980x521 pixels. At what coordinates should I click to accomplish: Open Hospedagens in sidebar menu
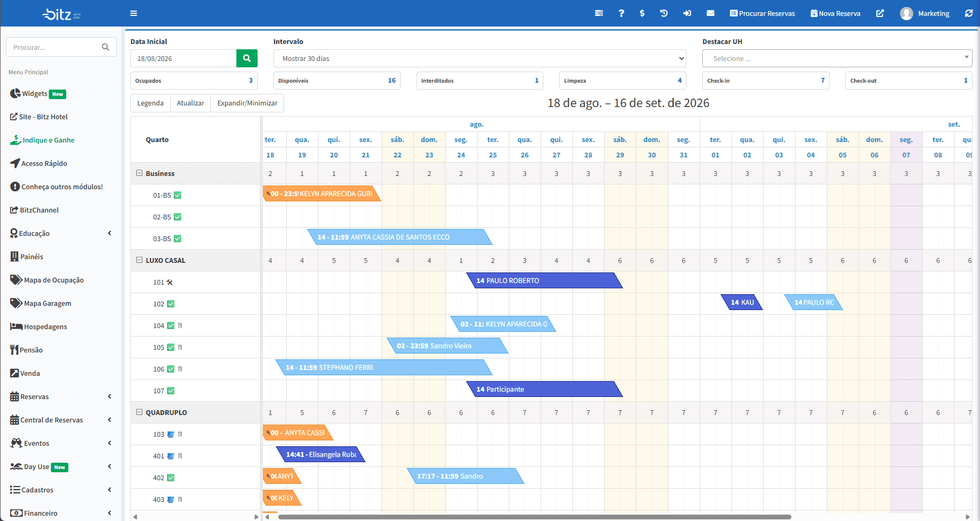38,326
